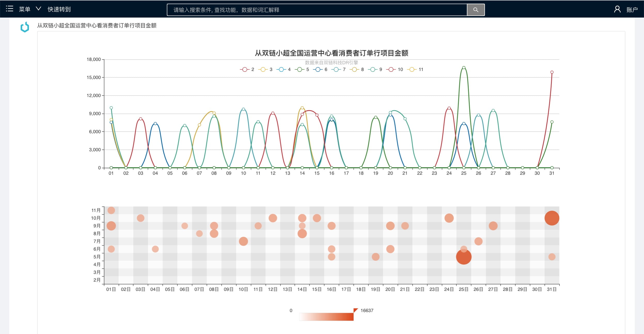Click the bubble at 24日 10月
This screenshot has width=644, height=334.
pos(449,218)
